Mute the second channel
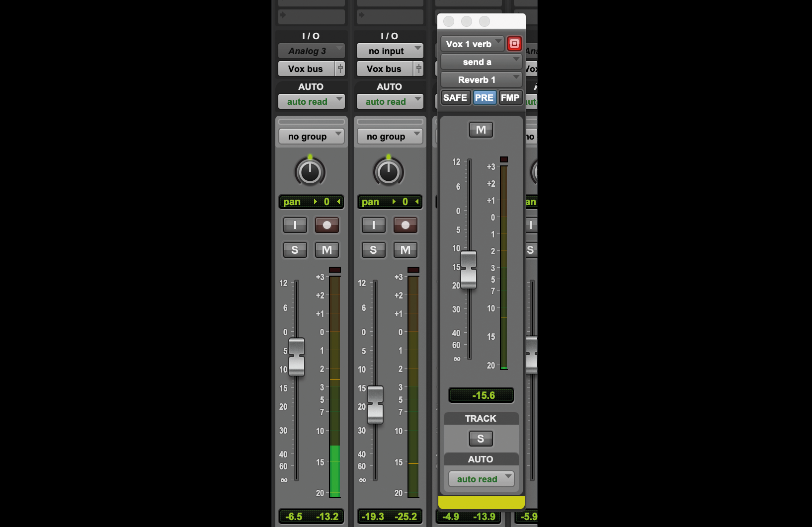This screenshot has width=812, height=527. (406, 250)
